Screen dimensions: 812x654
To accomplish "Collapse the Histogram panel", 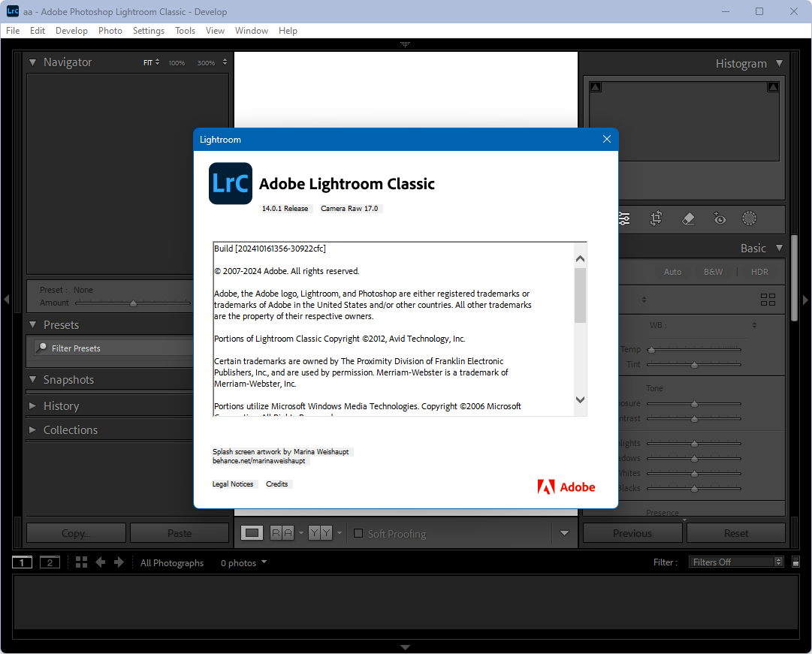I will coord(780,63).
